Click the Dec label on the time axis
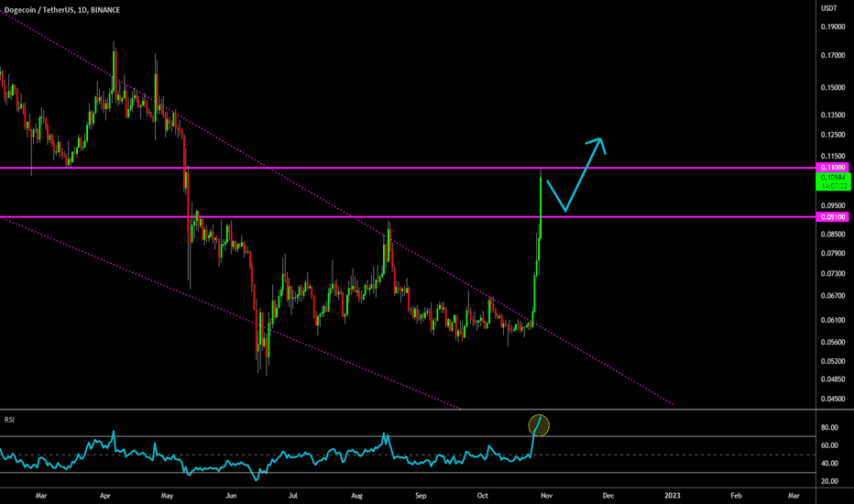The height and width of the screenshot is (504, 854). tap(608, 496)
